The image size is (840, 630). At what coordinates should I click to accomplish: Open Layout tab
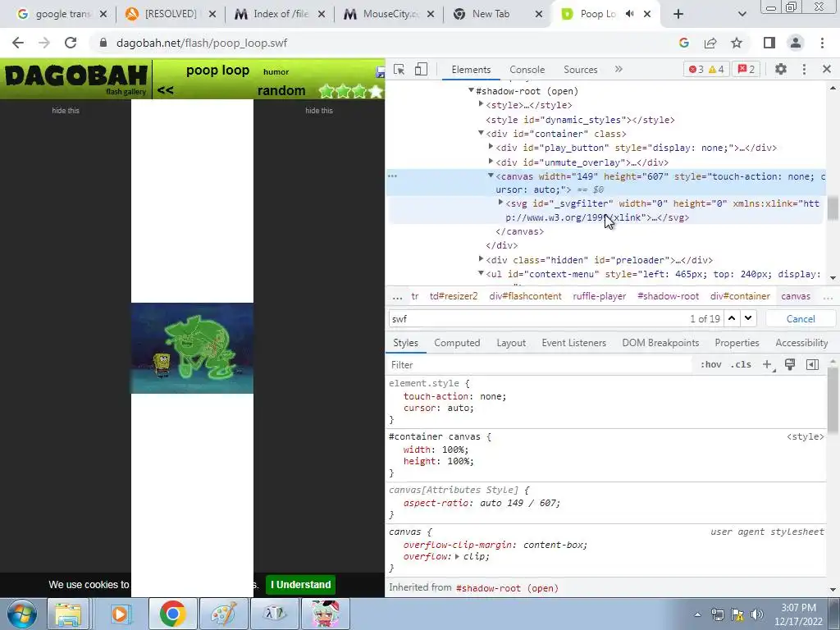pyautogui.click(x=511, y=343)
